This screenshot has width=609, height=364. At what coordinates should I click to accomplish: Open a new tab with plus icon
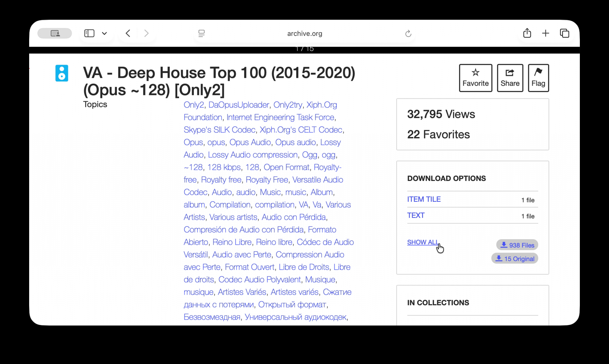(x=545, y=33)
